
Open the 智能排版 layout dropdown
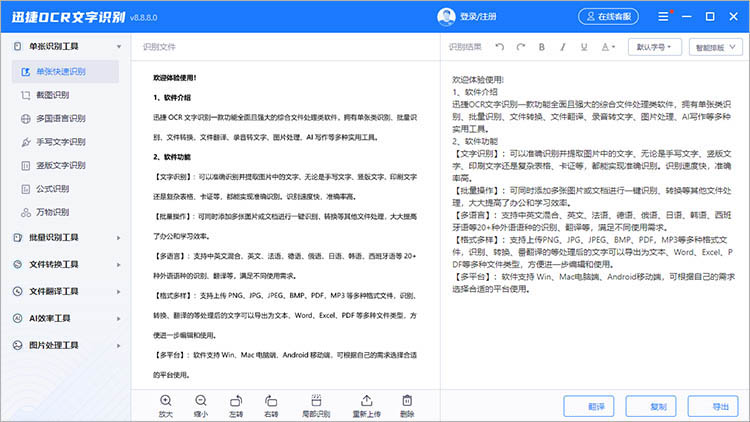[716, 47]
